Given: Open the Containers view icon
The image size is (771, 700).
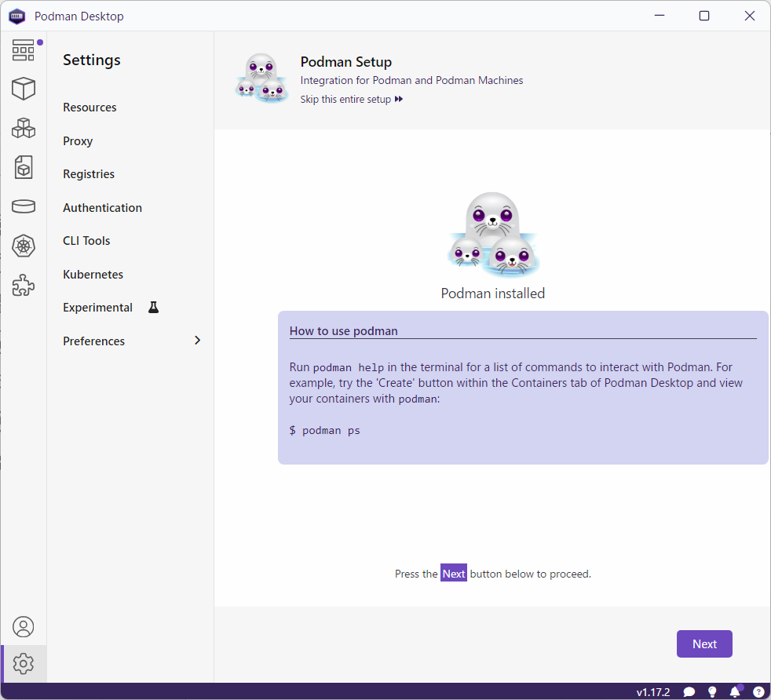Looking at the screenshot, I should (24, 89).
